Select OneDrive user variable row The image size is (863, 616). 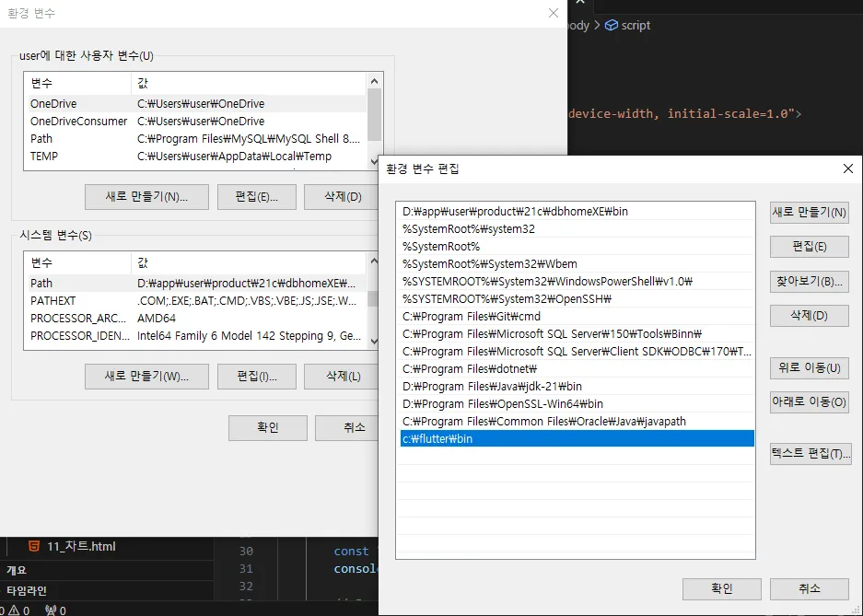[197, 104]
